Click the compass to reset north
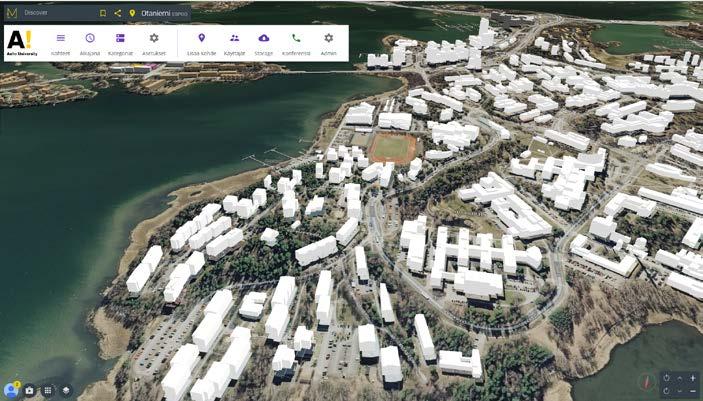This screenshot has width=703, height=401. tap(647, 383)
